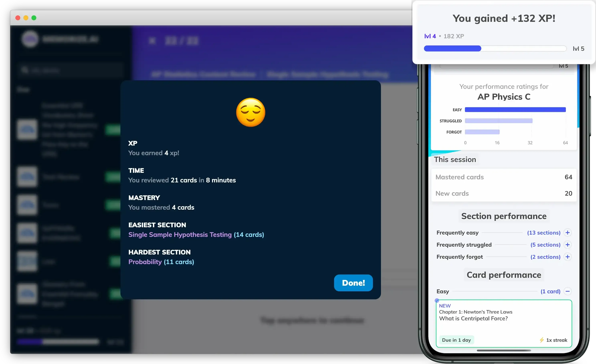Open the Probability hardest section link
Viewport: 596px width, 364px height.
[x=145, y=262]
